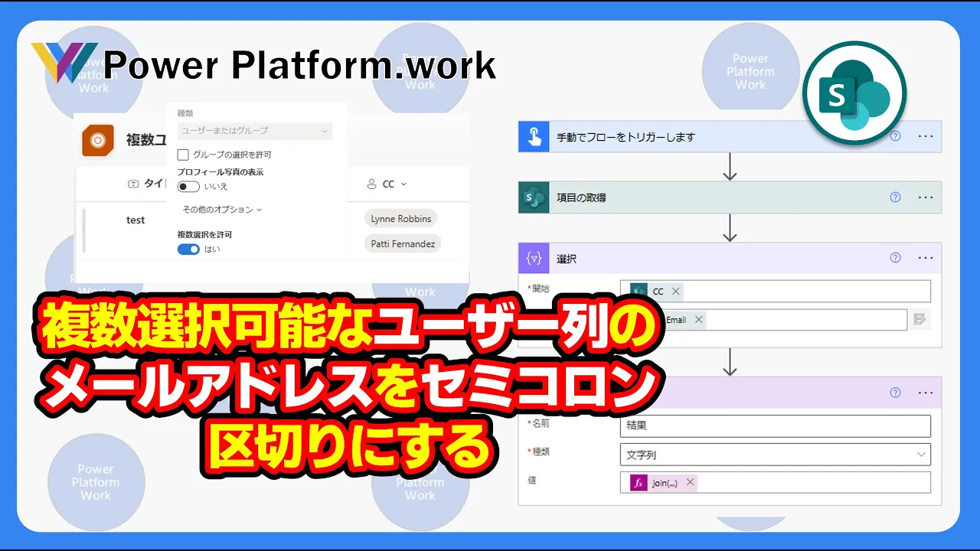The width and height of the screenshot is (980, 551).
Task: Expand the 手動でフローをトリガーします step card
Action: pyautogui.click(x=730, y=137)
